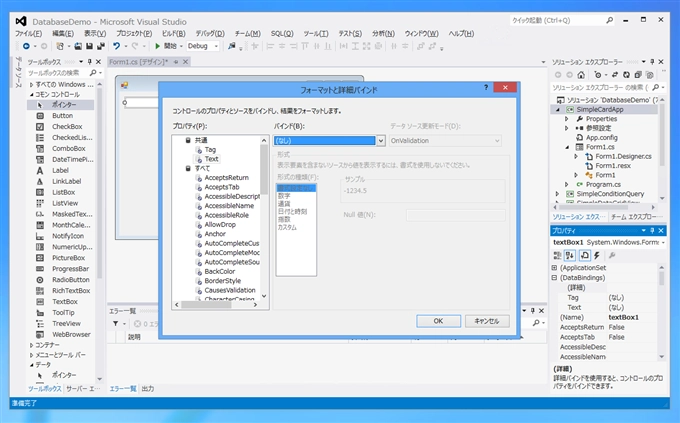
Task: Select the AllowDrop property in tree
Action: tap(220, 224)
